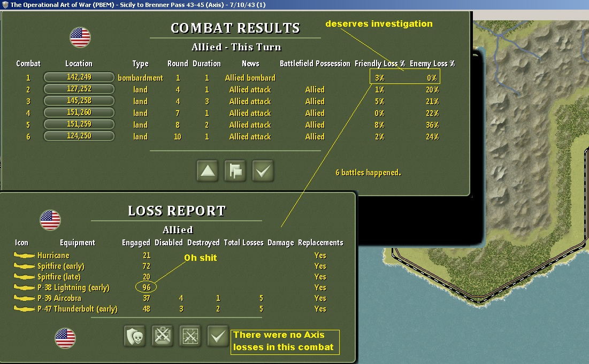
Task: Click the 96 engaged count for P-38
Action: (x=147, y=288)
